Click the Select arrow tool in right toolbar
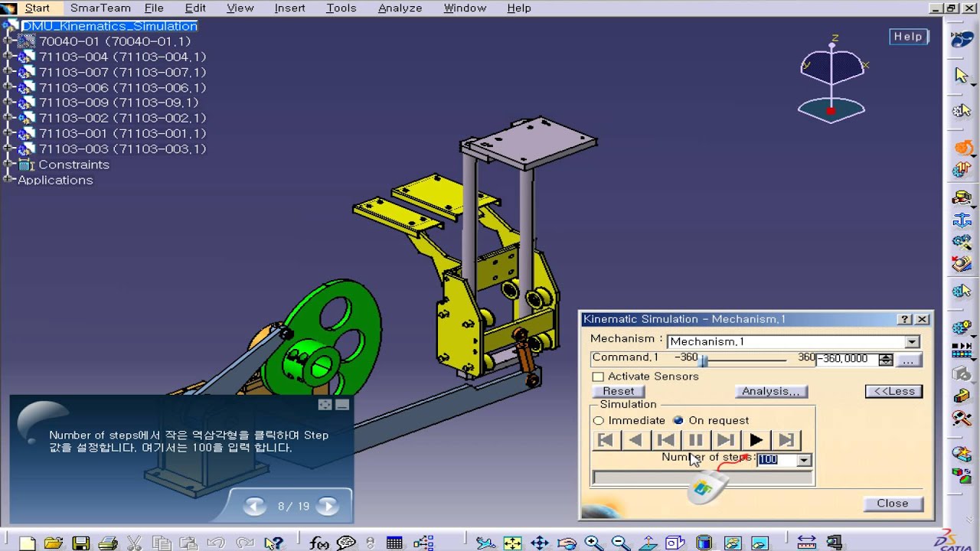The height and width of the screenshot is (551, 980). [x=962, y=75]
